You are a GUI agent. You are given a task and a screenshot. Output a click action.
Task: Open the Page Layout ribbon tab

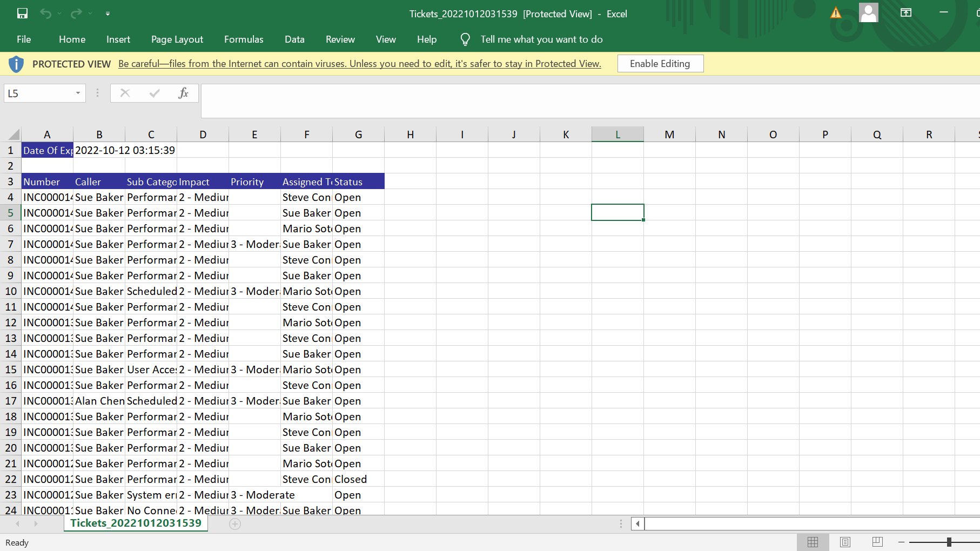point(177,39)
